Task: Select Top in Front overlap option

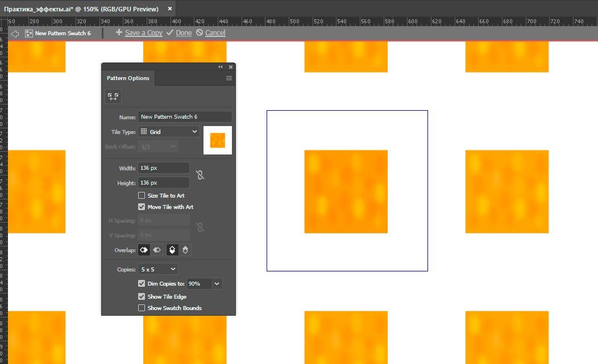Action: [x=172, y=250]
